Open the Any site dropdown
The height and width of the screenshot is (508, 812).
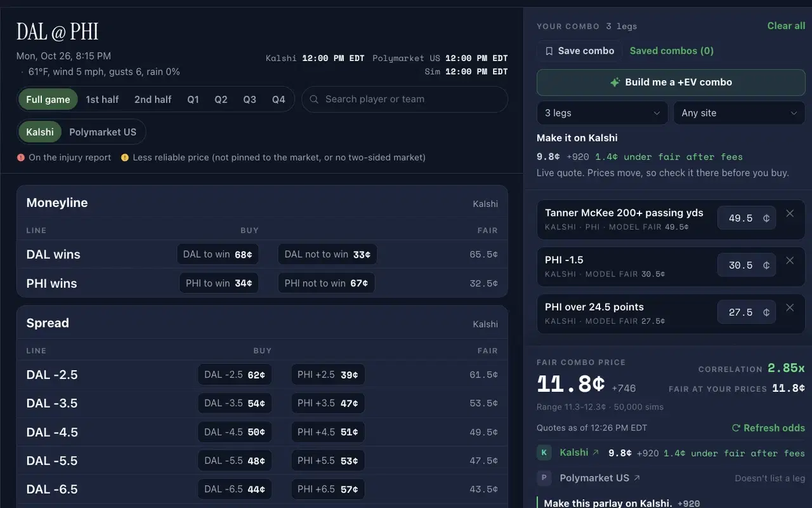739,113
